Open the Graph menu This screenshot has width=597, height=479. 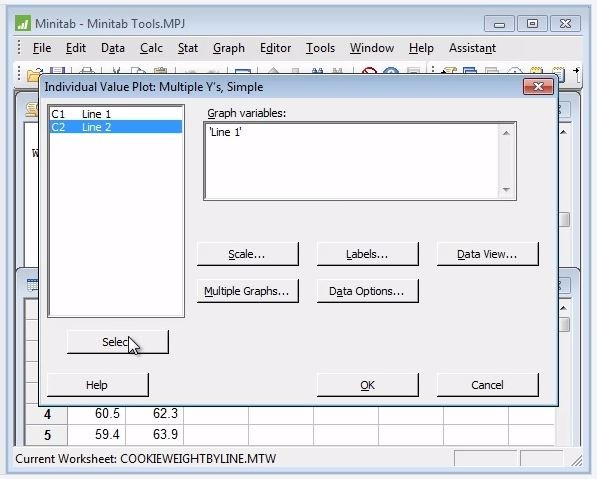(x=229, y=48)
